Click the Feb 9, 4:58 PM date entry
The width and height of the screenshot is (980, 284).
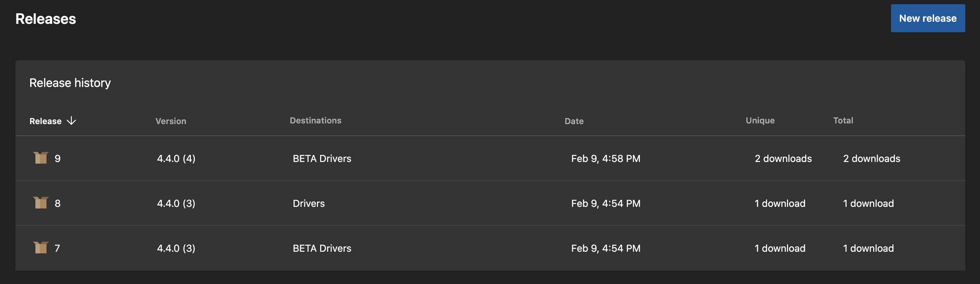(x=605, y=158)
